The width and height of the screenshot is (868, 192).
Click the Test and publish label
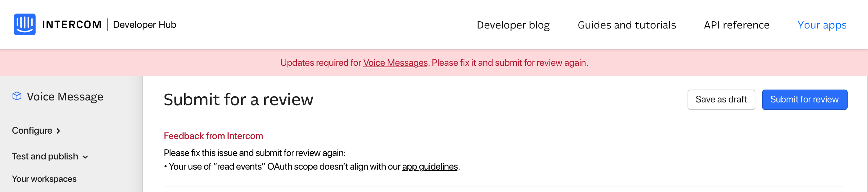[x=45, y=156]
